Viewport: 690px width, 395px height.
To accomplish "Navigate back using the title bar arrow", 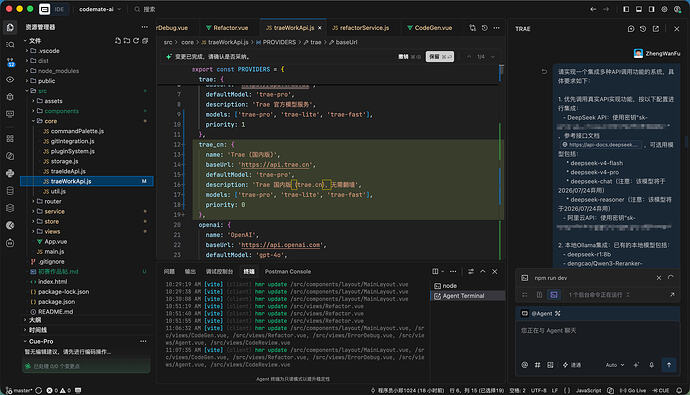I will coord(593,9).
